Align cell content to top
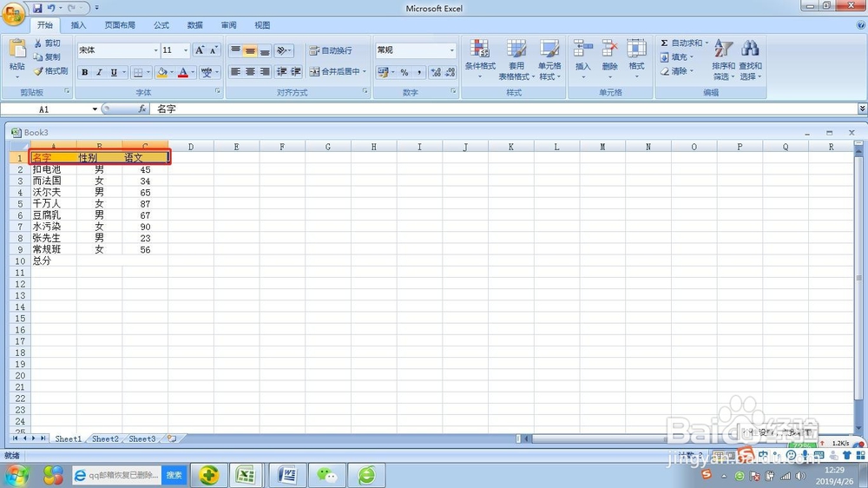Viewport: 868px width, 488px height. (235, 51)
